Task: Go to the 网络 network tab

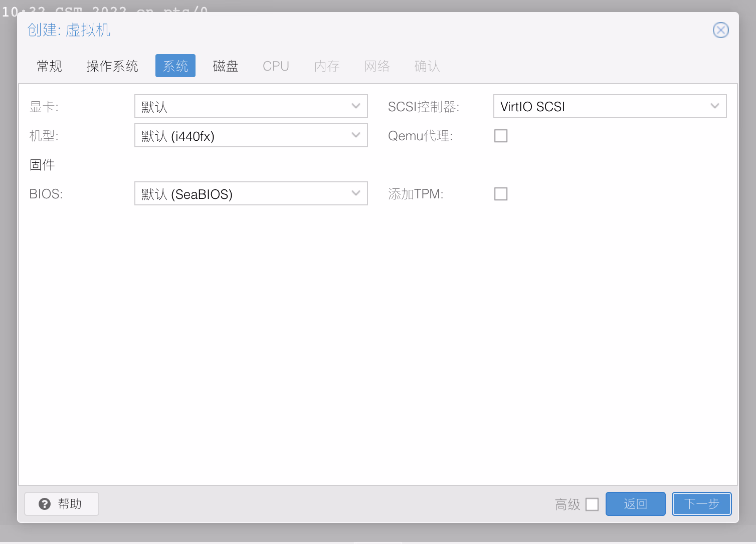Action: coord(377,66)
